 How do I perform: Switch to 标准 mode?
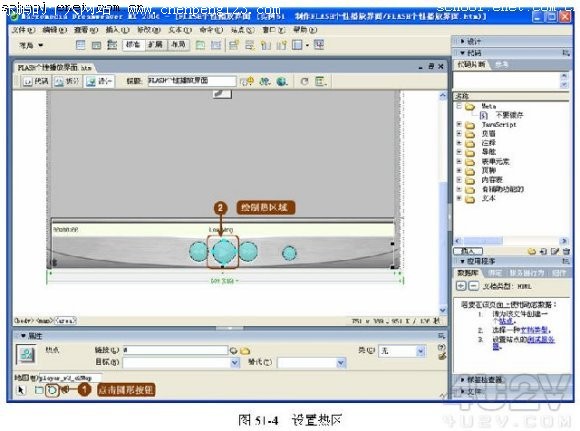coord(133,45)
